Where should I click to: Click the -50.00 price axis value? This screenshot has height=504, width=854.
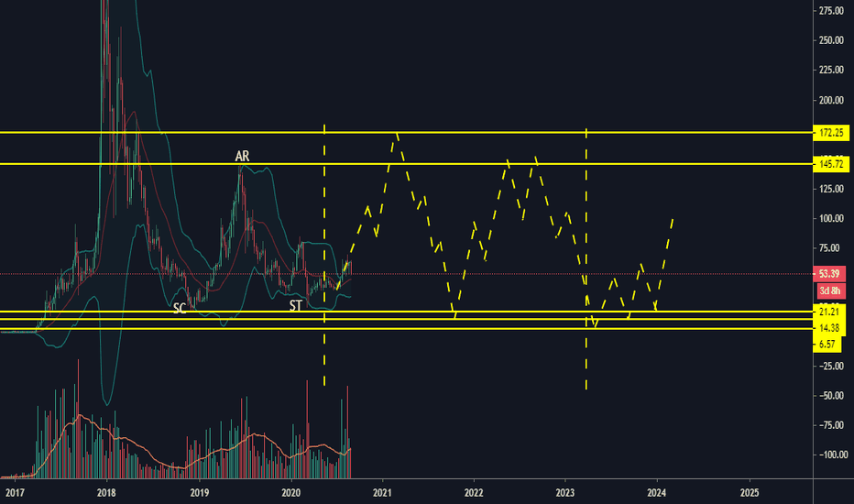(830, 396)
